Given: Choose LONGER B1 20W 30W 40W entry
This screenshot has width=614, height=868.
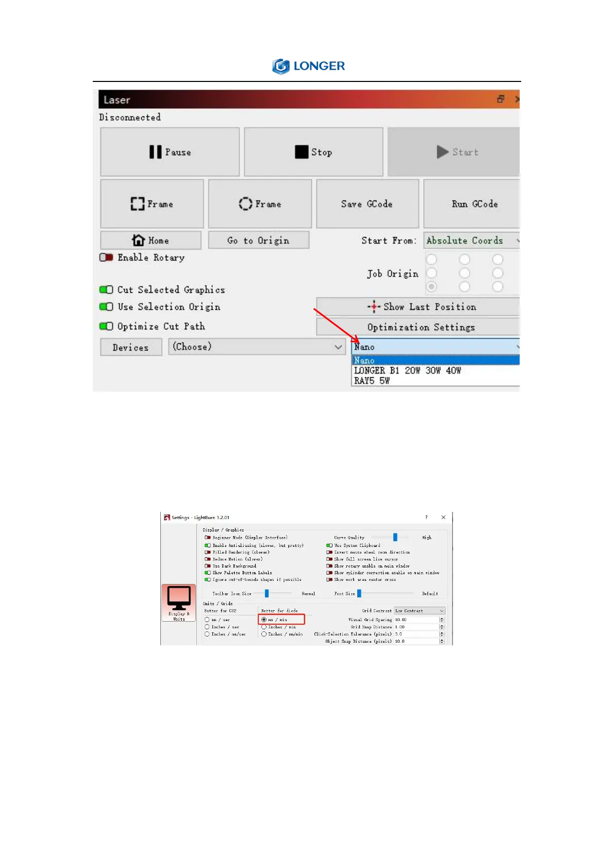Looking at the screenshot, I should tap(436, 370).
